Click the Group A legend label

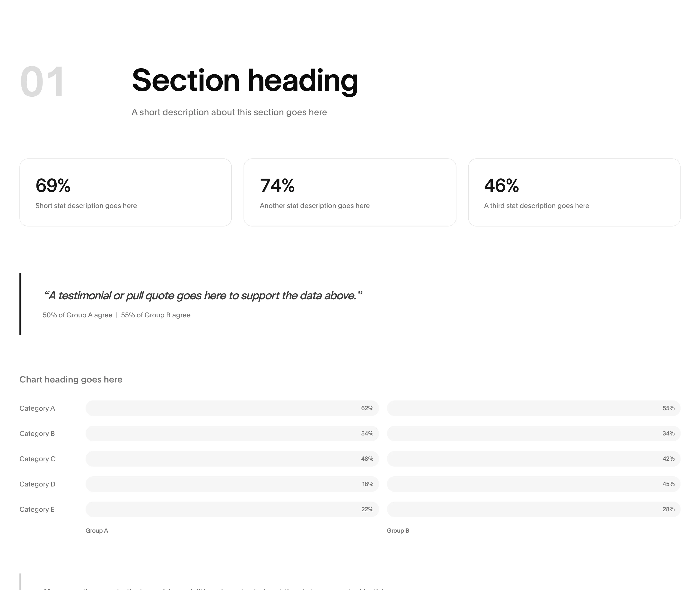point(97,530)
